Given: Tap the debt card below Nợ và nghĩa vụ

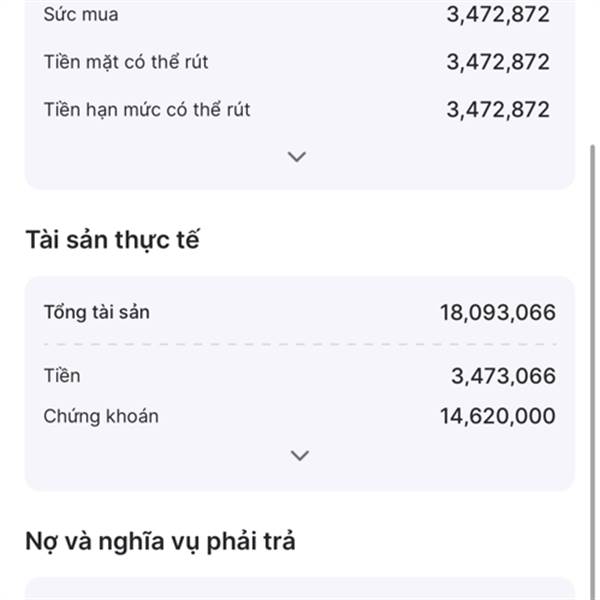Looking at the screenshot, I should pos(300,589).
